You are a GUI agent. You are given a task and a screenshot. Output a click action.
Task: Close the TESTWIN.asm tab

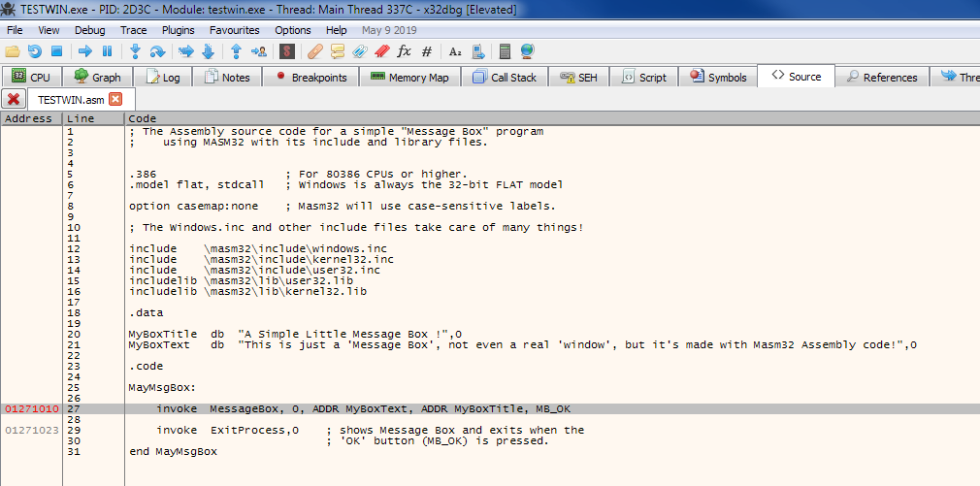pos(115,99)
